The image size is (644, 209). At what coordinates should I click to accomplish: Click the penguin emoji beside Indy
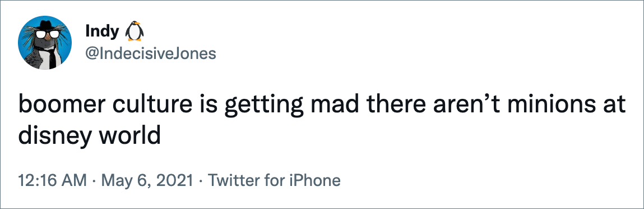click(x=133, y=31)
